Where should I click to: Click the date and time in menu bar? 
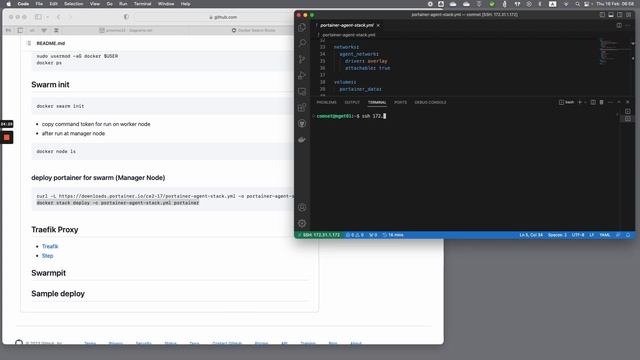tap(615, 4)
